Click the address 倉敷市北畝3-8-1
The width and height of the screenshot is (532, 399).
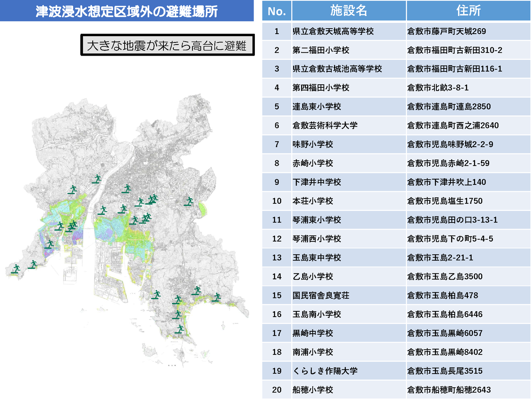438,88
